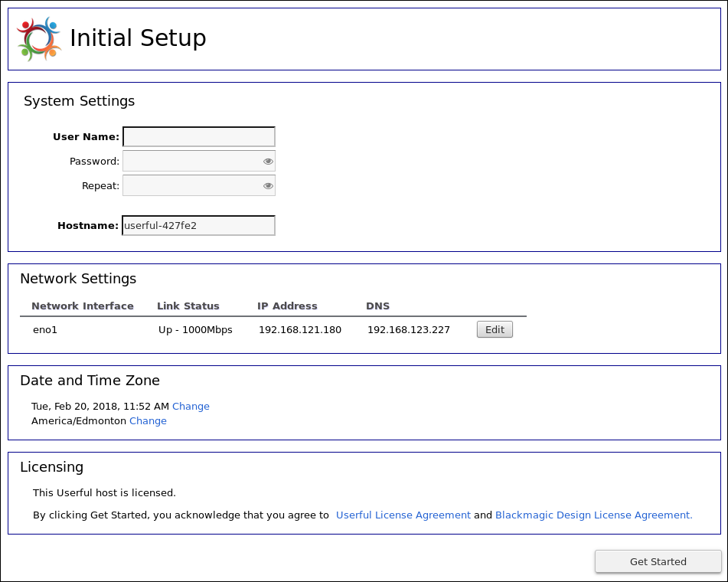The width and height of the screenshot is (728, 582).
Task: Click the IP Address column header
Action: pyautogui.click(x=287, y=306)
